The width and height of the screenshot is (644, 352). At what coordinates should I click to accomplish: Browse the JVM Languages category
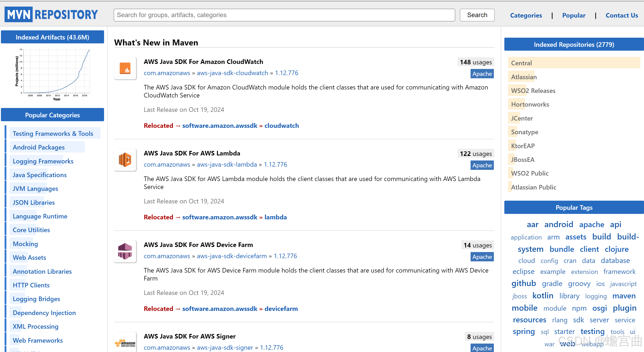coord(35,189)
